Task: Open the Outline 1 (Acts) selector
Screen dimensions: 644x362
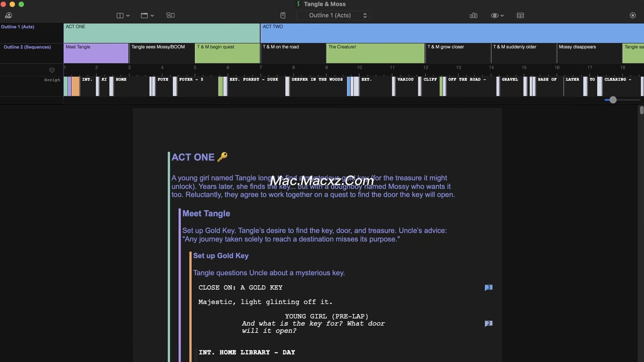Action: (x=333, y=15)
